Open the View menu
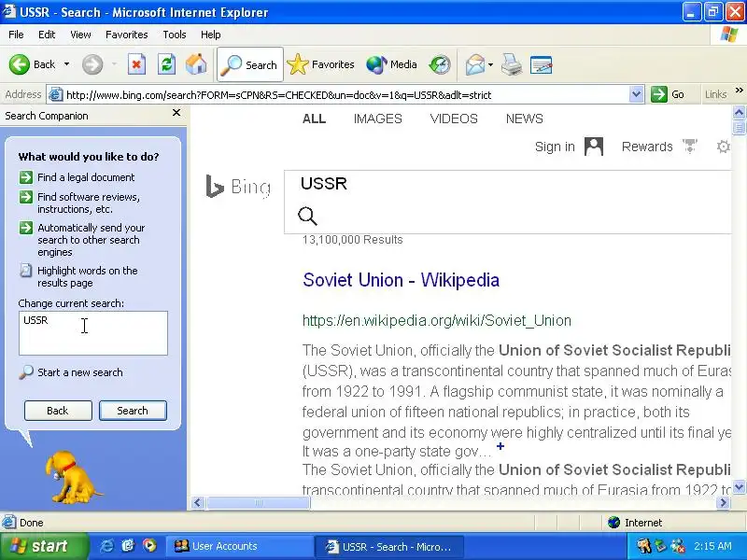Viewport: 747px width, 560px height. click(80, 35)
